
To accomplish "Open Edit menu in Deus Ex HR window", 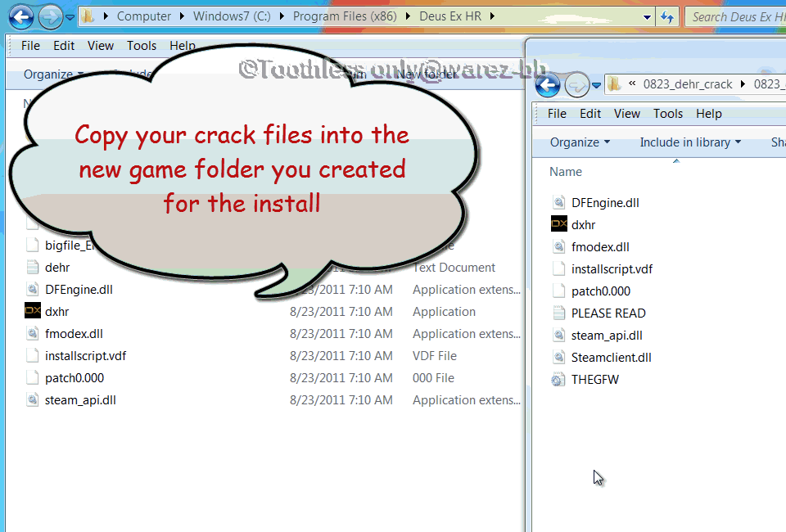I will coord(64,46).
